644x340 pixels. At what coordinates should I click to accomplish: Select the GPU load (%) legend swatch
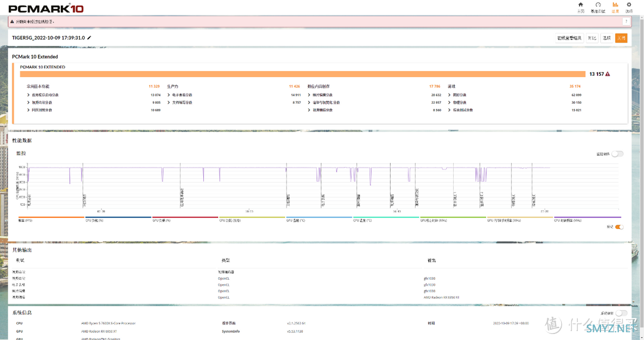185,217
